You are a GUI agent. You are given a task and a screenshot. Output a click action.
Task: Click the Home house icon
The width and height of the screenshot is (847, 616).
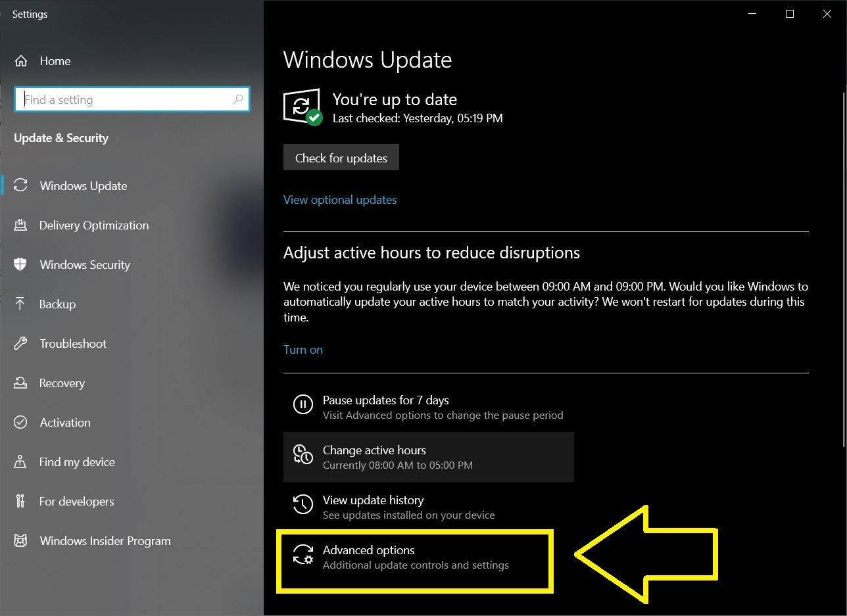(21, 61)
